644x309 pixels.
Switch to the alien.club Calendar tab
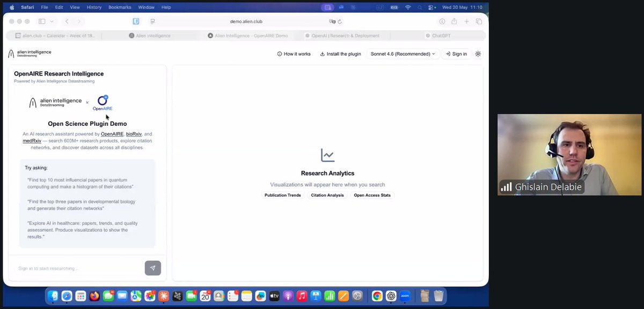coord(54,35)
